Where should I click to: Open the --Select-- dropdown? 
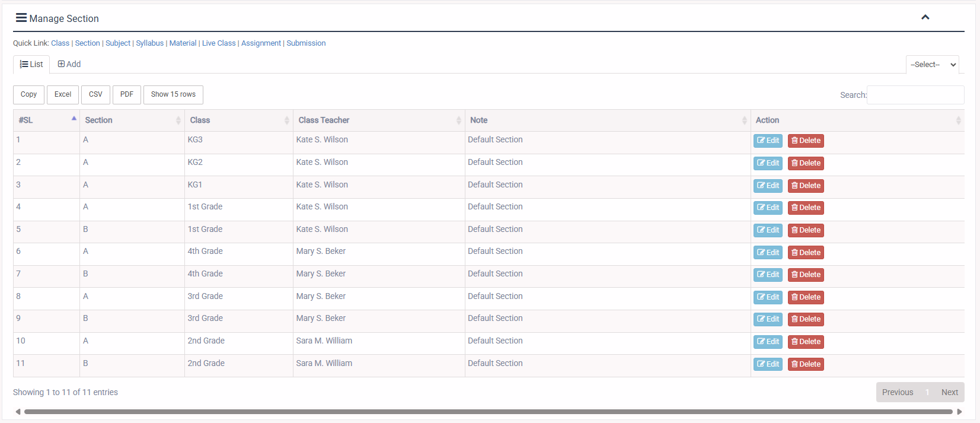coord(932,65)
